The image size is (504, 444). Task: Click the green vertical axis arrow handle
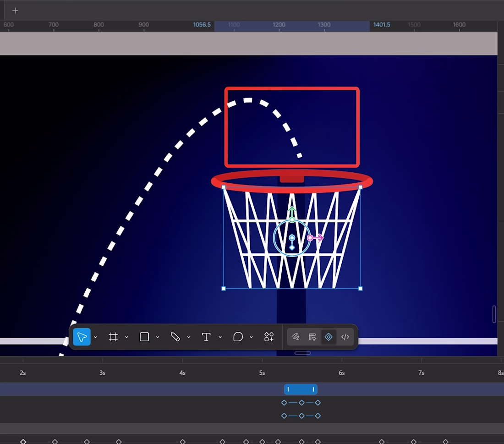pos(292,214)
